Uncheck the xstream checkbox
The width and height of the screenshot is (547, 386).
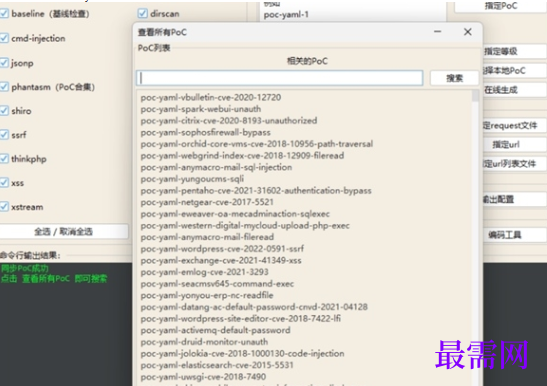click(x=5, y=207)
